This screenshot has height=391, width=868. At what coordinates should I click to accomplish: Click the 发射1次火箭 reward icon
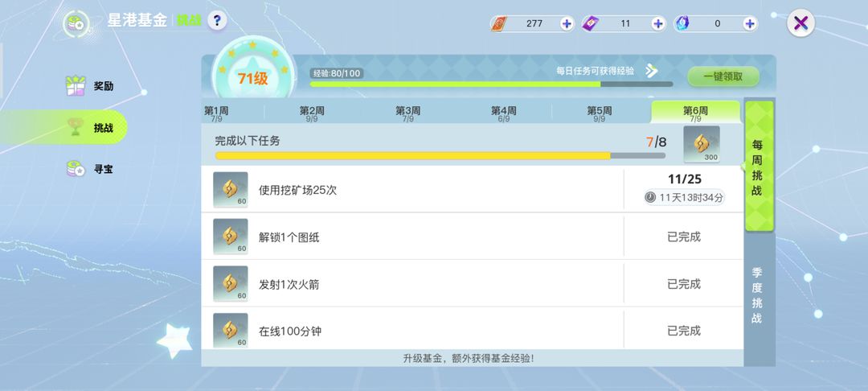click(231, 283)
